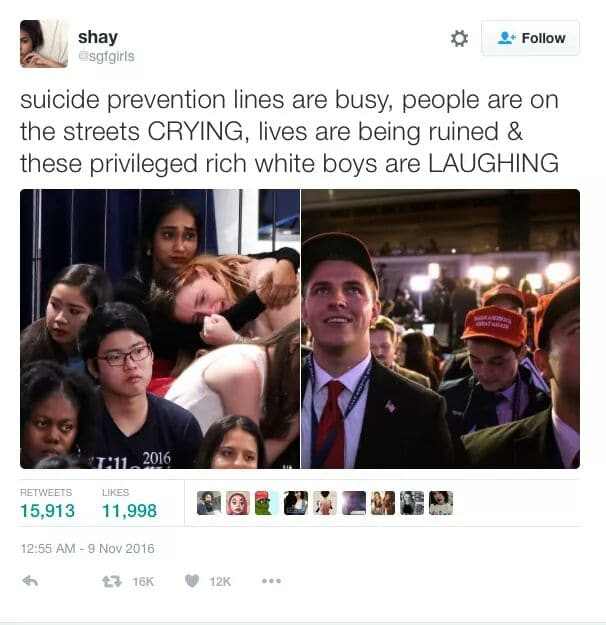View the 11,998 likes list
606x625 pixels.
129,504
